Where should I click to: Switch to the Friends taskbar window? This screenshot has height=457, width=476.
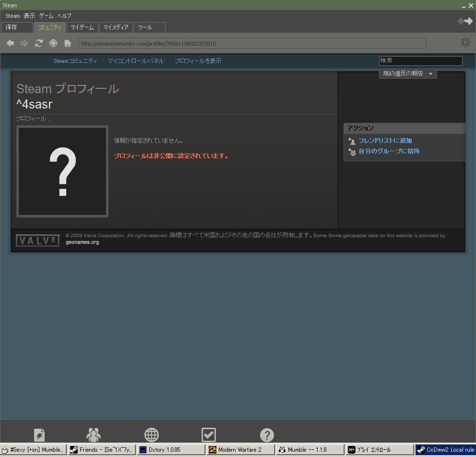[x=102, y=450]
